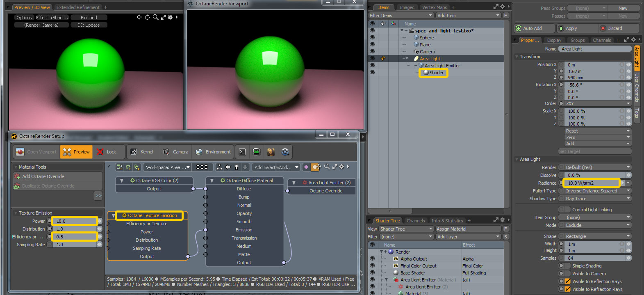Hide the Plane item via its eye
The width and height of the screenshot is (644, 295).
(x=372, y=44)
